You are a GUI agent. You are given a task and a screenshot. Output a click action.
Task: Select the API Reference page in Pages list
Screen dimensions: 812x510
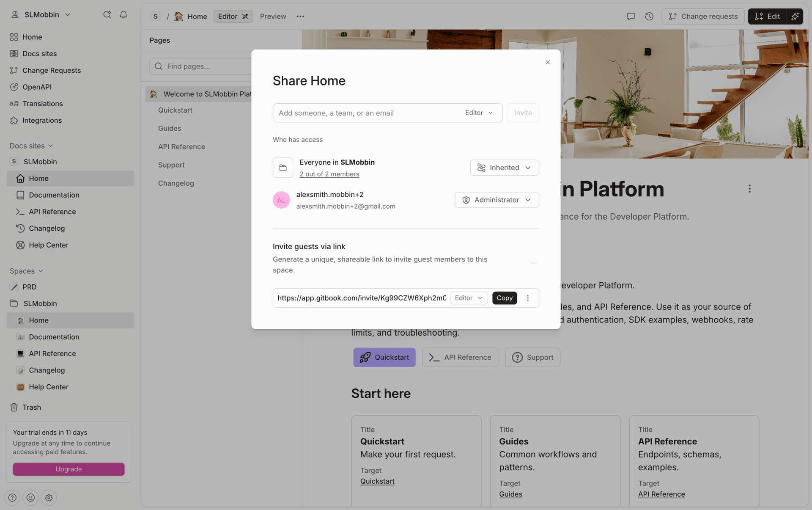(x=181, y=147)
